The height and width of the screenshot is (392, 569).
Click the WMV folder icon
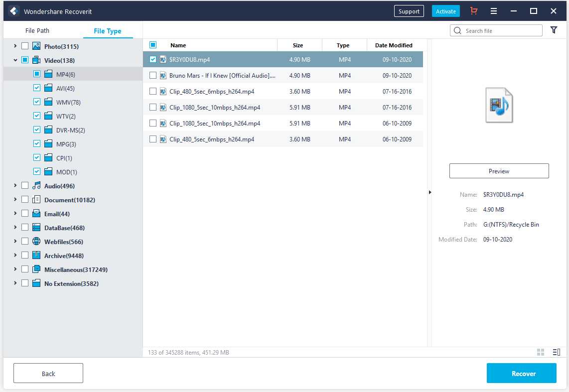[x=49, y=102]
